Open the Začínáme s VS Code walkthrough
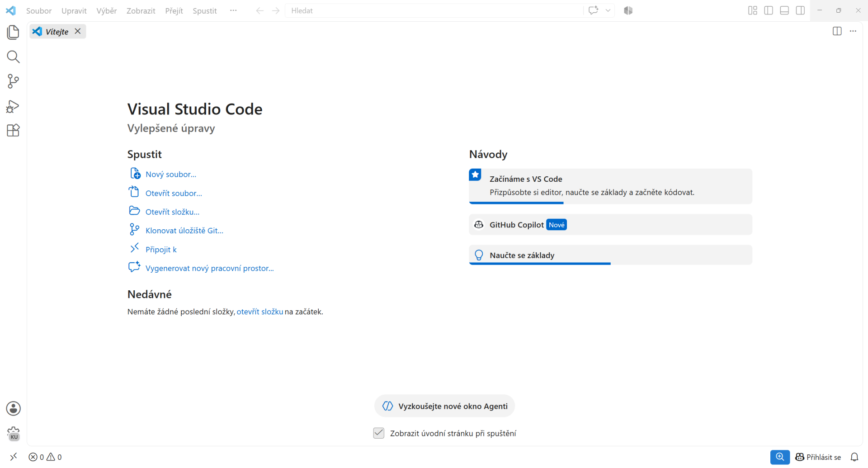This screenshot has height=468, width=868. [610, 186]
